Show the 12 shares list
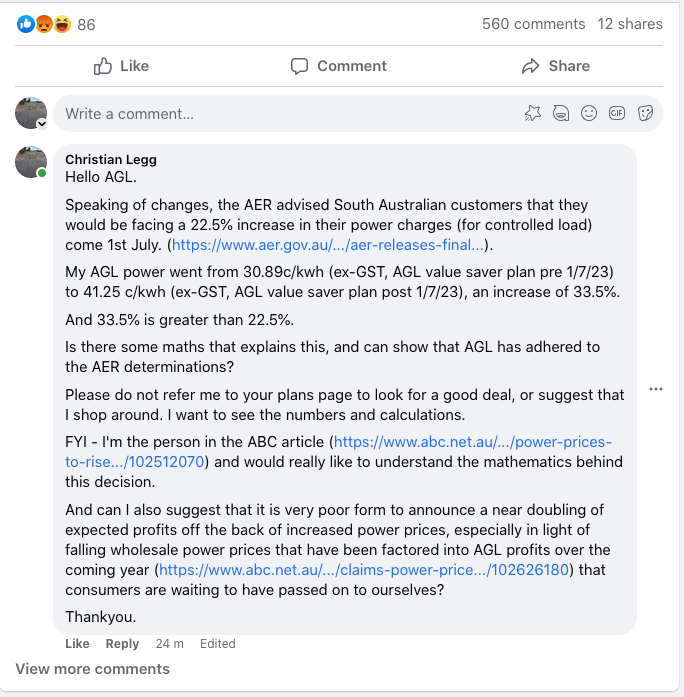The height and width of the screenshot is (697, 684). click(630, 24)
